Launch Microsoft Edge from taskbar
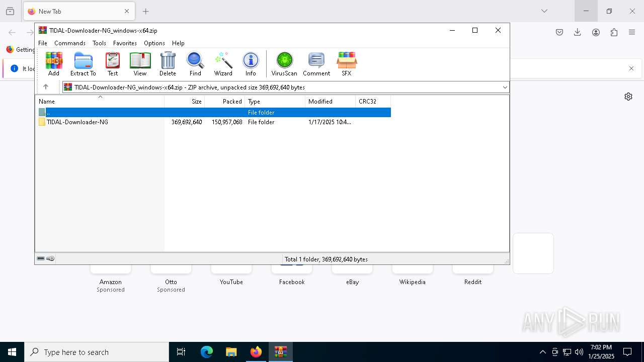This screenshot has height=362, width=644. 207,352
